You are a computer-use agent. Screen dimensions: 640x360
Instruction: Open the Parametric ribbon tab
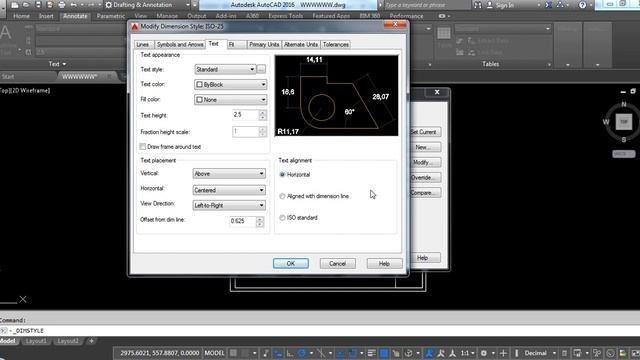tap(111, 16)
